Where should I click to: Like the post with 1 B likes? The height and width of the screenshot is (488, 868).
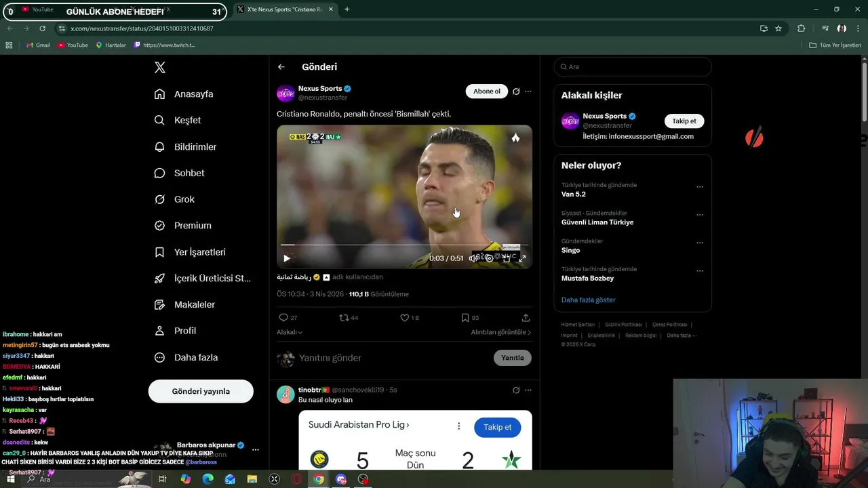point(404,317)
